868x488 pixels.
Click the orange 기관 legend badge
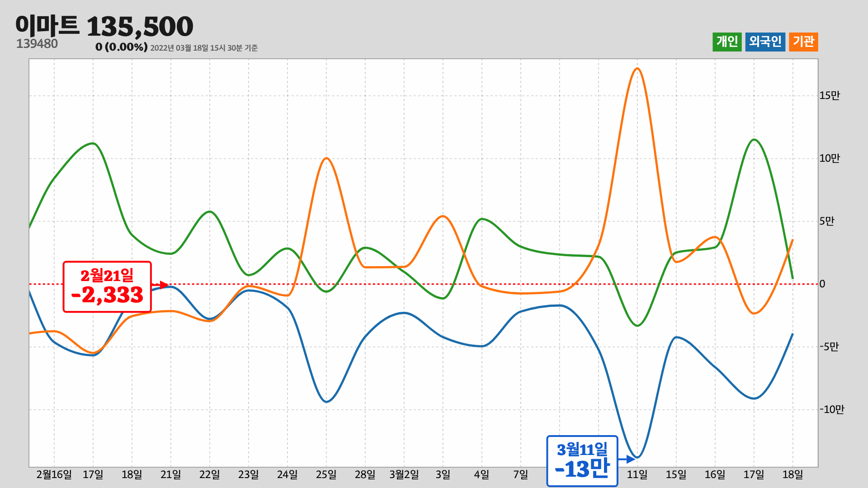click(803, 42)
